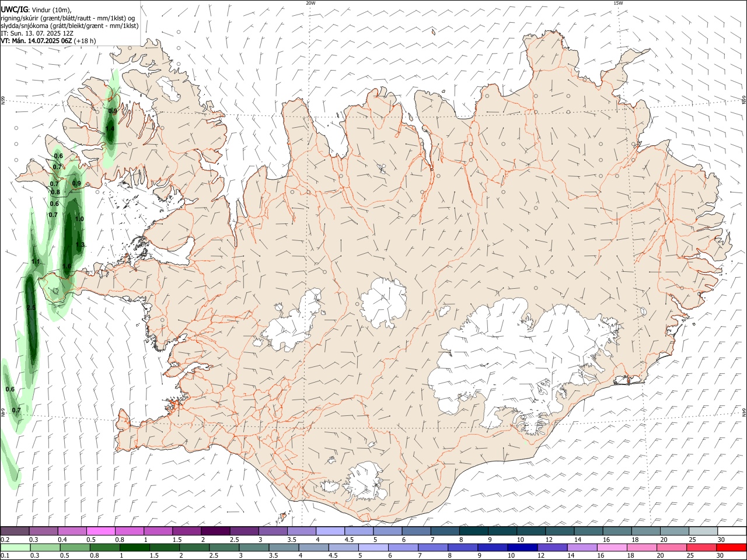Click the '4.5' label on the upper scale

click(349, 540)
